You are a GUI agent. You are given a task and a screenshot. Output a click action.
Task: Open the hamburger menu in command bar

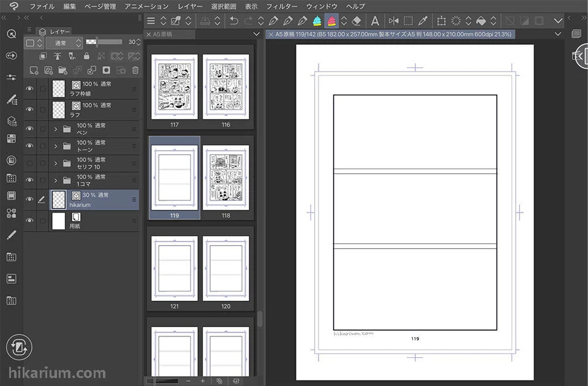(x=151, y=21)
